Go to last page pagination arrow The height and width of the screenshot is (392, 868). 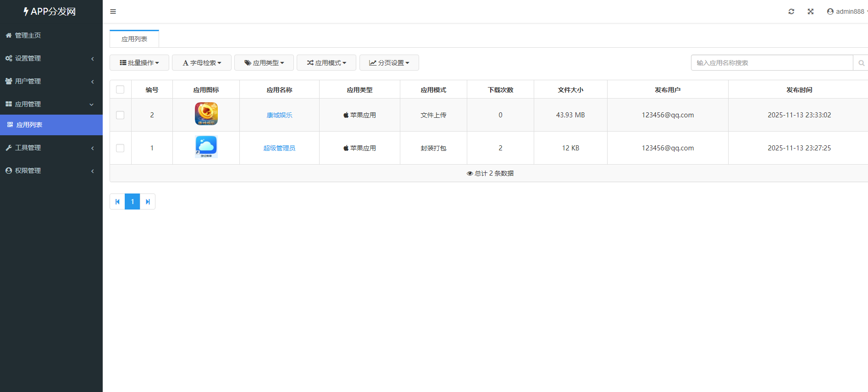pos(148,202)
